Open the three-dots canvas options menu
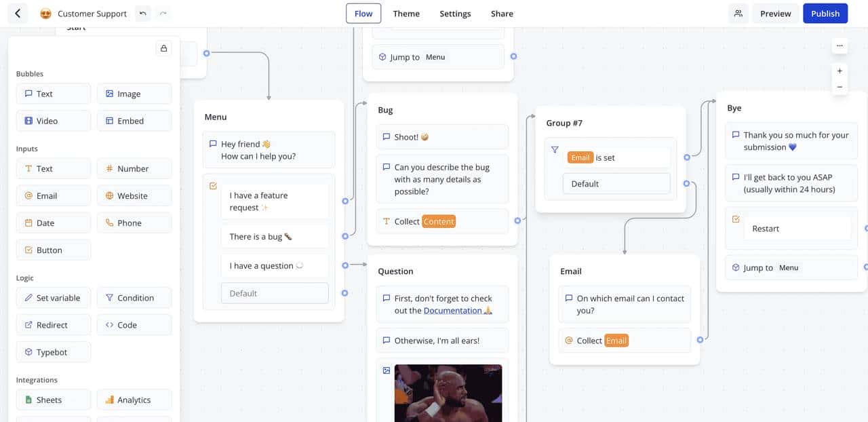Image resolution: width=868 pixels, height=422 pixels. (840, 45)
